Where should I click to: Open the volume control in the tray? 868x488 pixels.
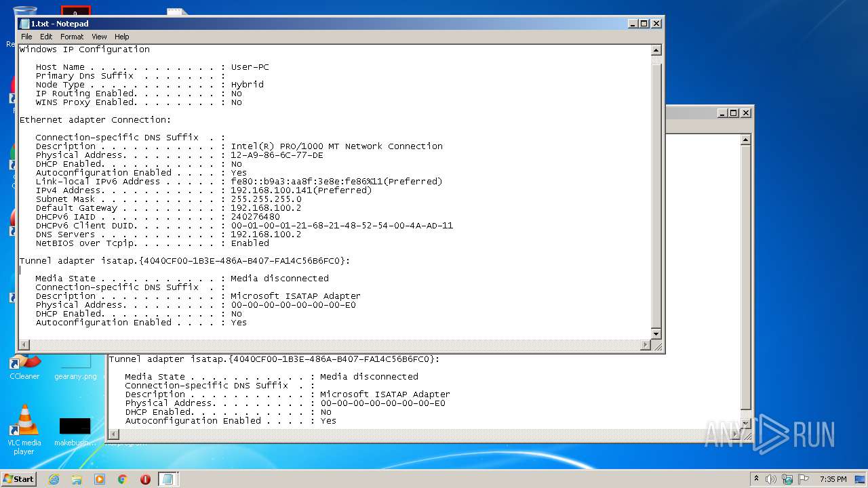771,479
